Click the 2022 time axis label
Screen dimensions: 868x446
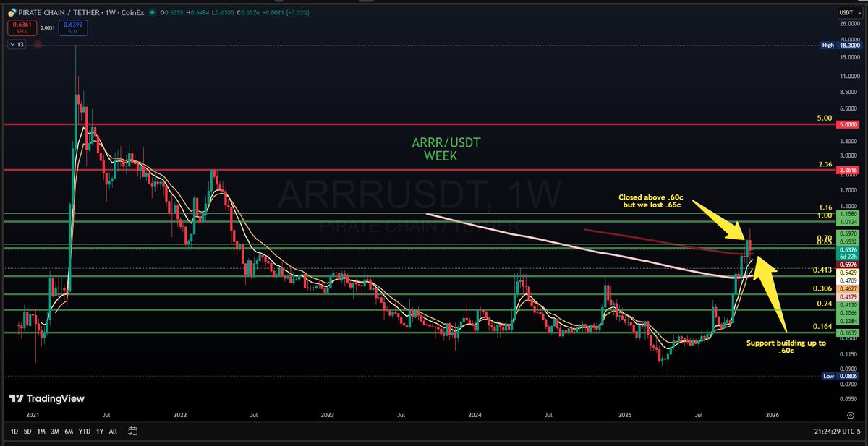point(180,415)
